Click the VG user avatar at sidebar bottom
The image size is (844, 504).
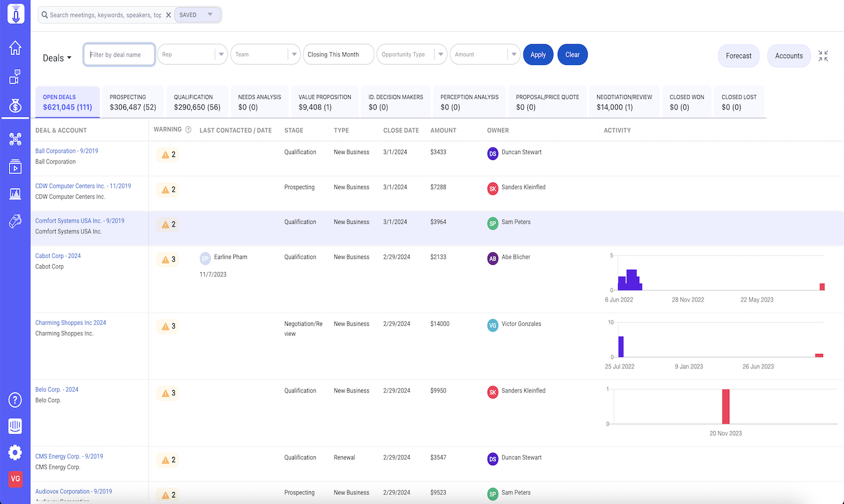pos(15,479)
